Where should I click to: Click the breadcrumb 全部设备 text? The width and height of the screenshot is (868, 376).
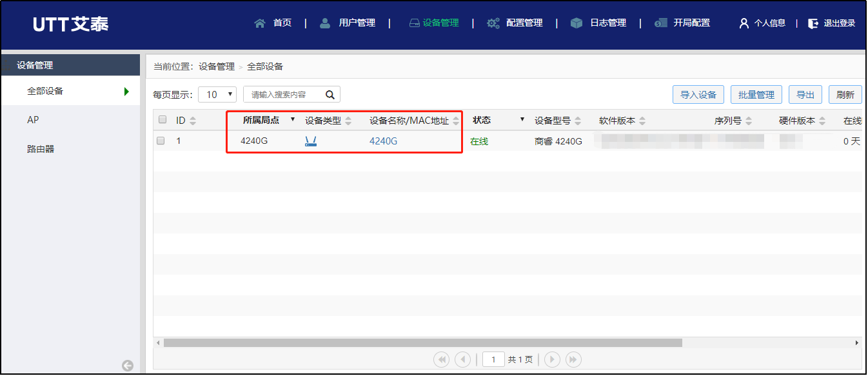click(265, 66)
